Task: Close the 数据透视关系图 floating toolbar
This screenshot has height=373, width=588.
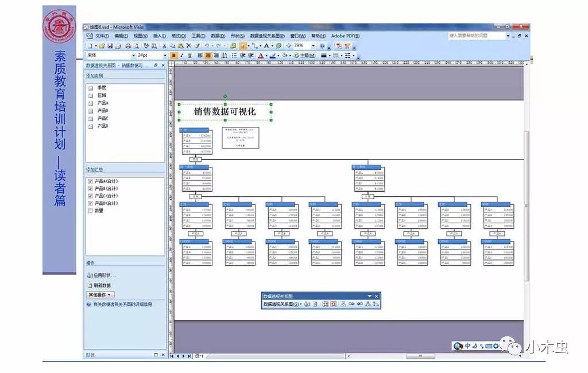Action: (377, 296)
